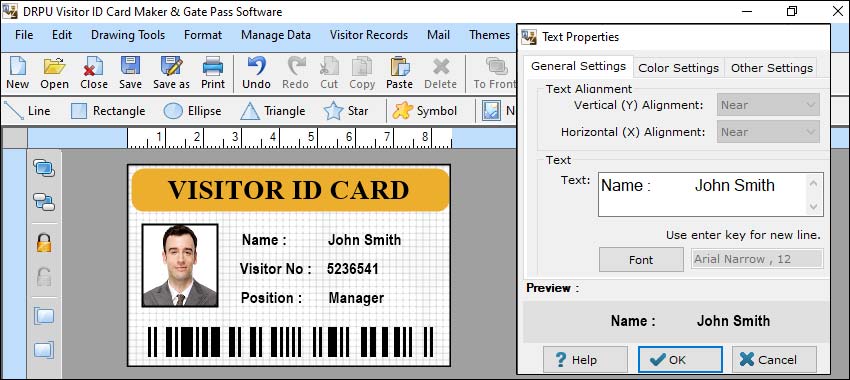Viewport: 850px width, 380px height.
Task: Click the partly hidden image tool icon after Symbol
Action: click(491, 111)
